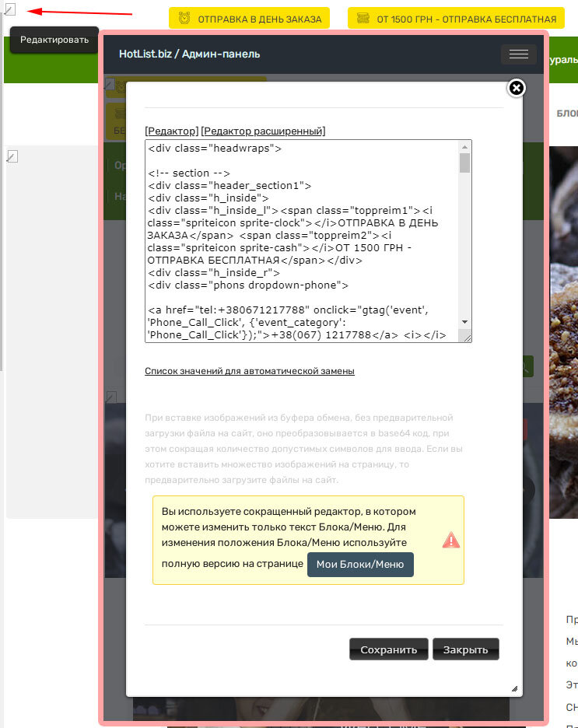Click the scrollbar down arrow in the code textarea

464,322
